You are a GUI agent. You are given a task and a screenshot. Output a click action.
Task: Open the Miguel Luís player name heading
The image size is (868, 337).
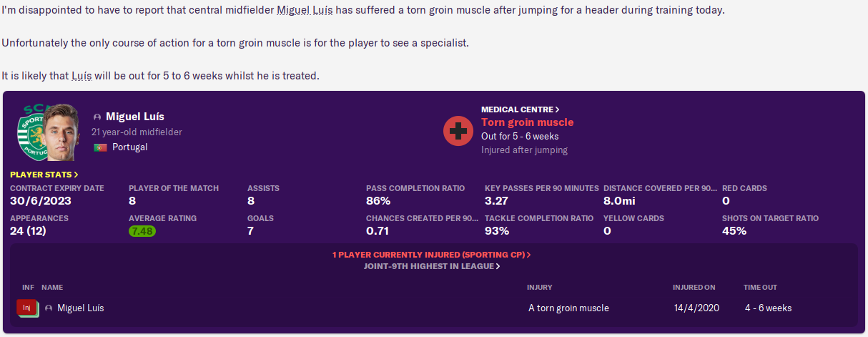135,117
